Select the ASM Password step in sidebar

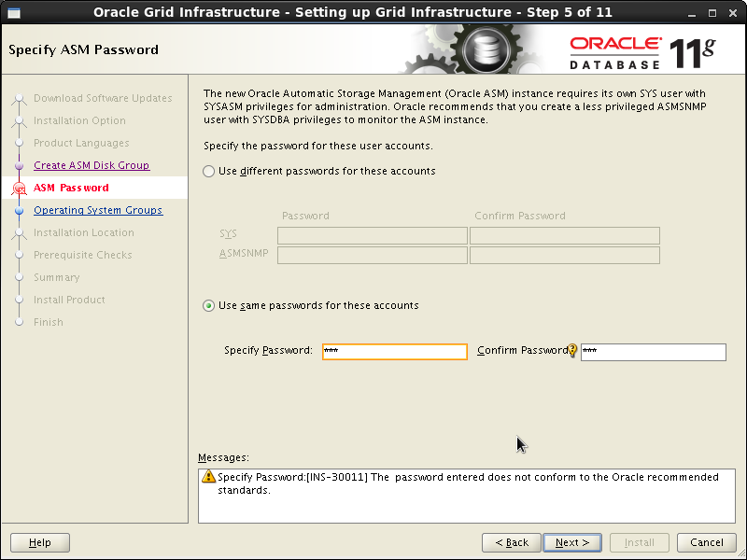[71, 188]
